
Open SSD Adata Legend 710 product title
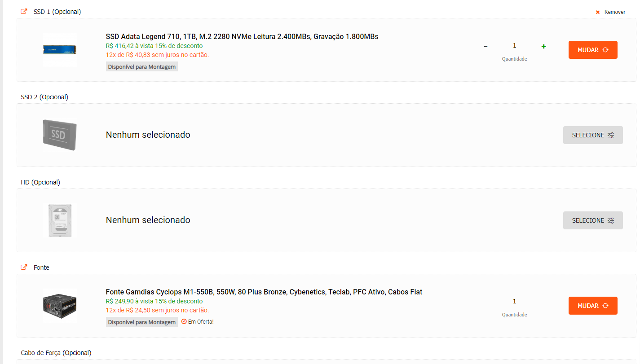[242, 36]
